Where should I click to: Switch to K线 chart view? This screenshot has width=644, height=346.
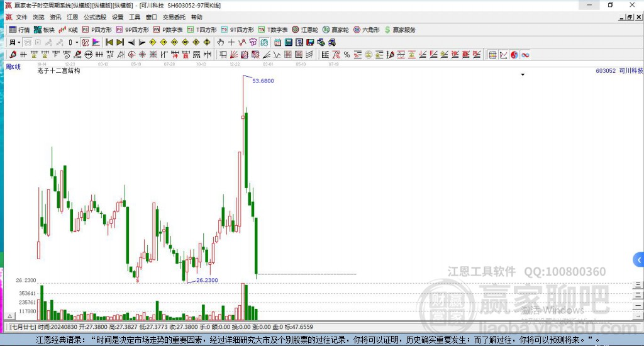pos(68,30)
